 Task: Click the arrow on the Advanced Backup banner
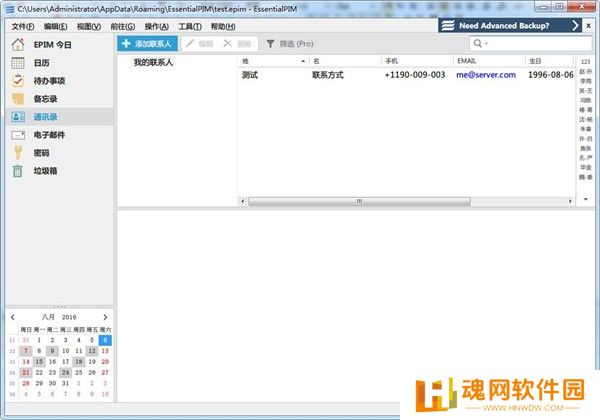575,26
